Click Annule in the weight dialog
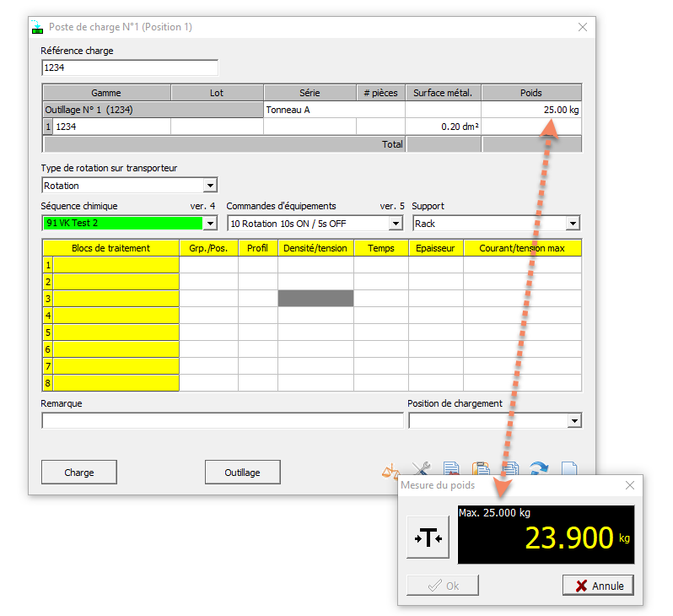Viewport: 673px width, 616px height. click(x=598, y=586)
